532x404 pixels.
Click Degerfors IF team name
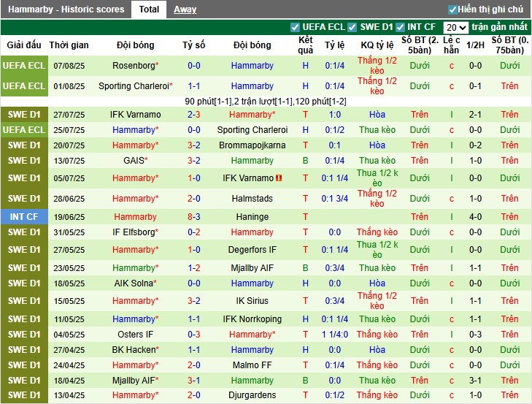(x=252, y=250)
